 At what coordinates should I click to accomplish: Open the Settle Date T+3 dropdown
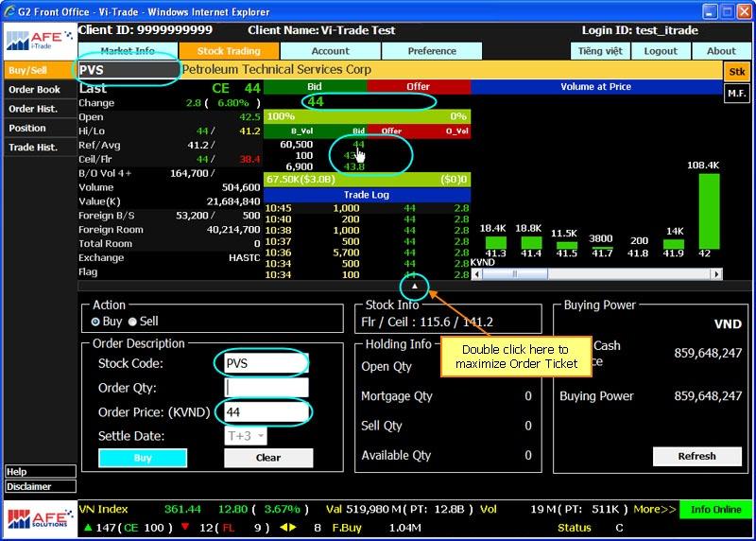click(x=246, y=436)
